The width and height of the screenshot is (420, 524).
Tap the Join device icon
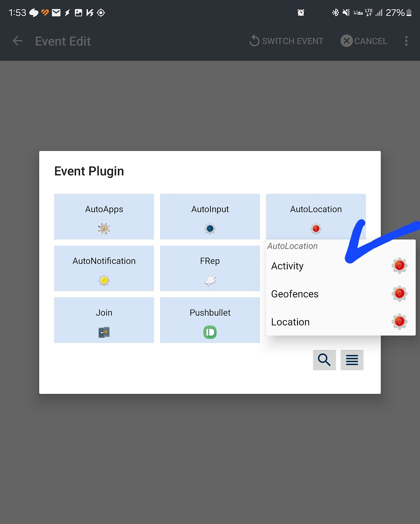[104, 332]
